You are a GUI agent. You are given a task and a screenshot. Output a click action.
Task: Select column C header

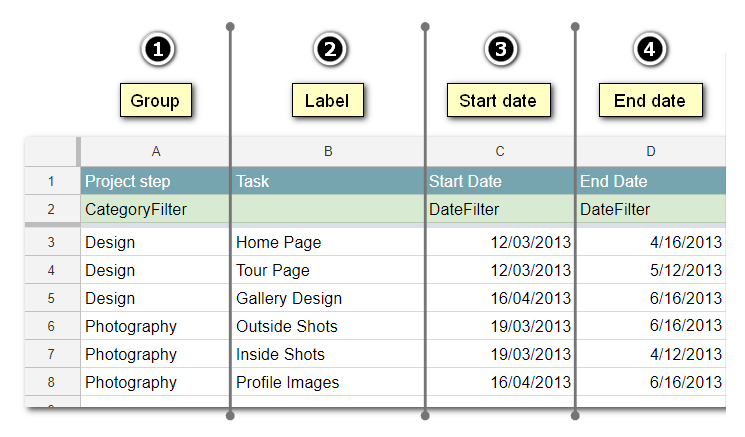point(499,151)
